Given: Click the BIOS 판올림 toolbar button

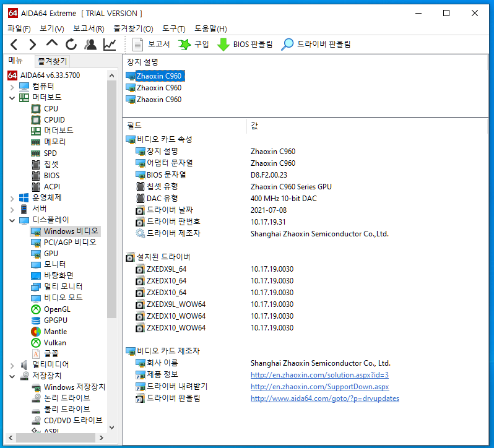Looking at the screenshot, I should [245, 45].
